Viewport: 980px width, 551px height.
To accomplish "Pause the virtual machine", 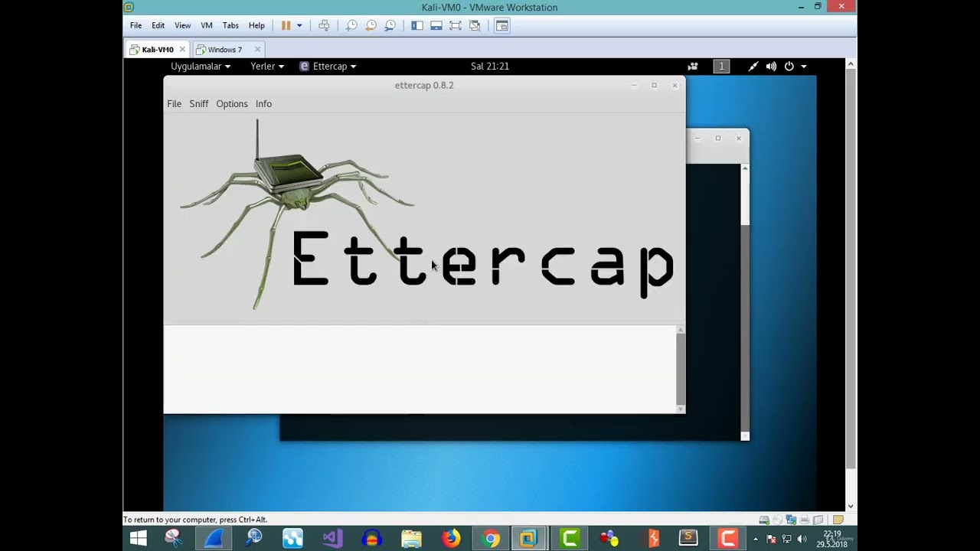I will click(x=286, y=25).
